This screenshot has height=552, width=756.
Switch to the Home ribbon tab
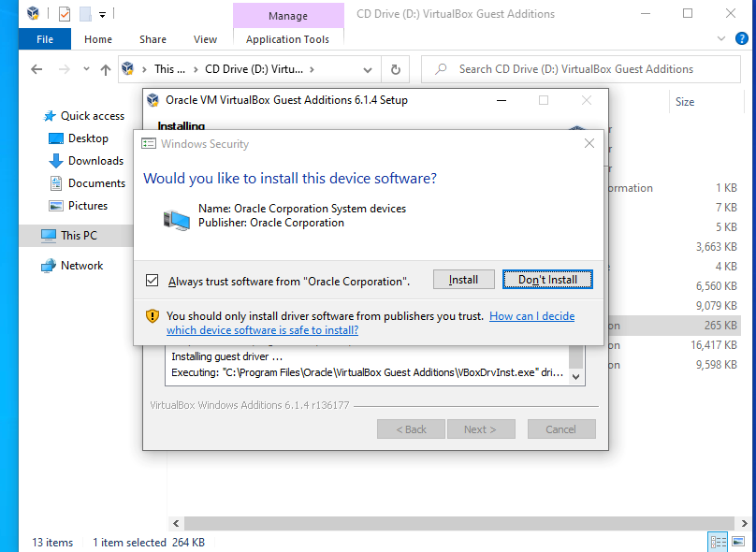[x=98, y=39]
